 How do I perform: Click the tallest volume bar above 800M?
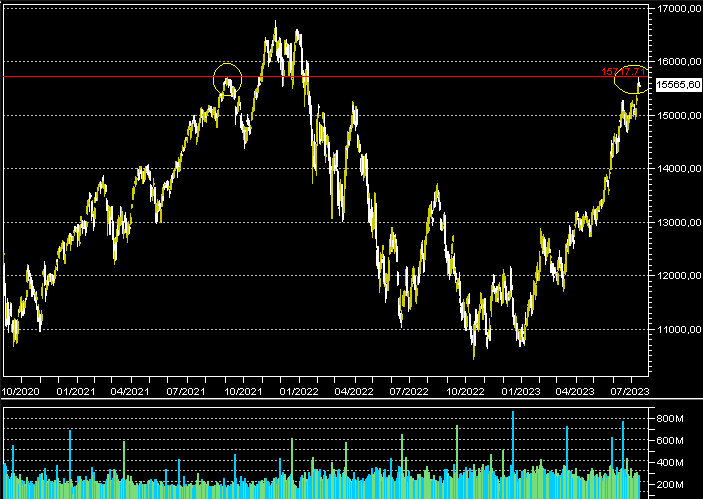(513, 455)
